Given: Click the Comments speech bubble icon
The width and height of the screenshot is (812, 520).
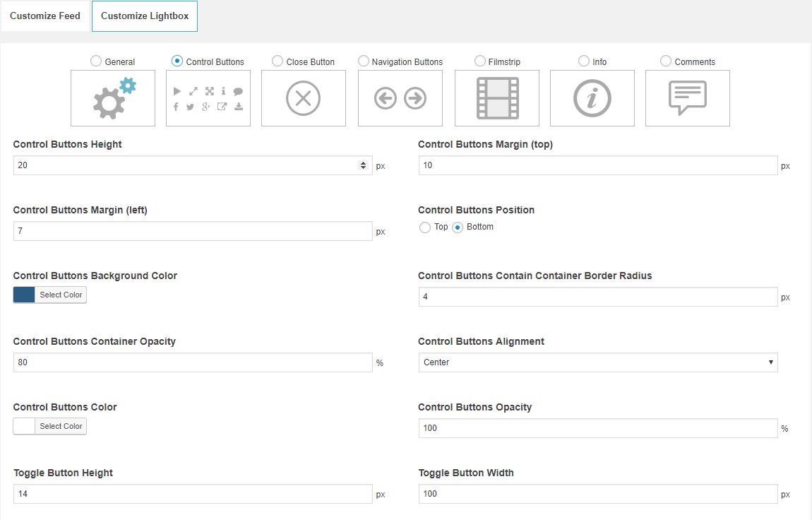Looking at the screenshot, I should pyautogui.click(x=688, y=98).
